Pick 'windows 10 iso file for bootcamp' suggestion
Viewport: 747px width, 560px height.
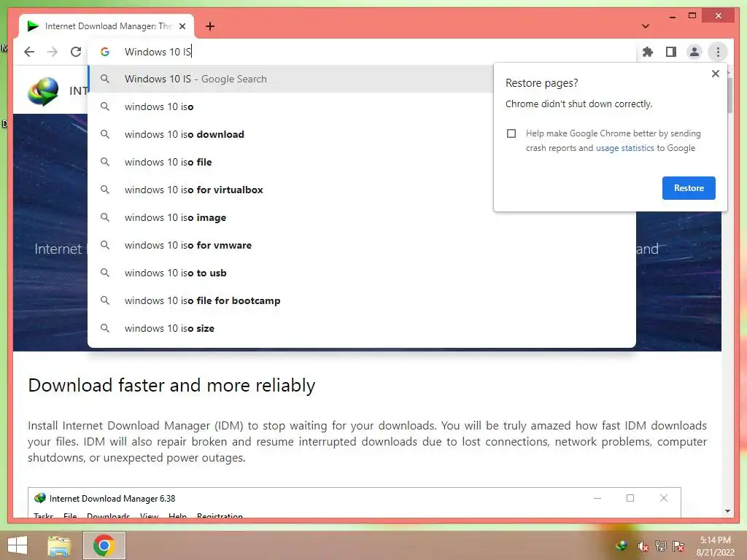[362, 300]
